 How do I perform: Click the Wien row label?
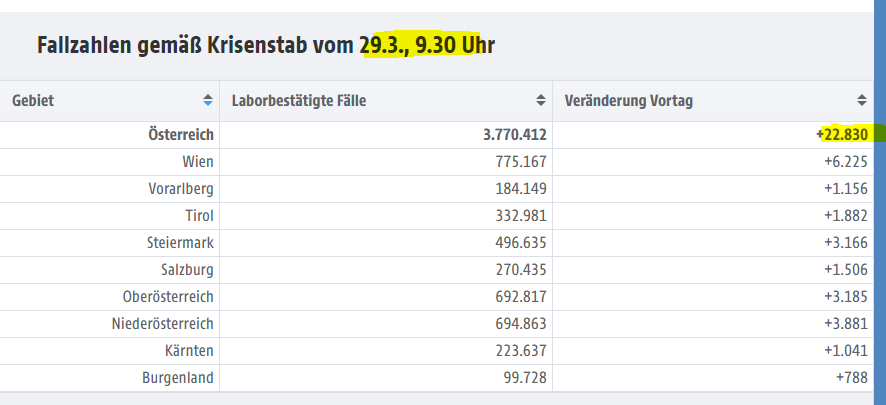198,161
